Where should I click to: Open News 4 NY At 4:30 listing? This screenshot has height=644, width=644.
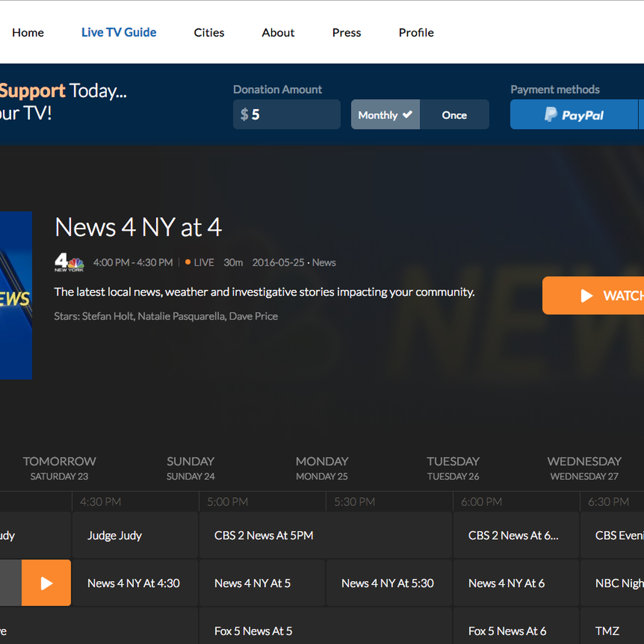click(135, 583)
